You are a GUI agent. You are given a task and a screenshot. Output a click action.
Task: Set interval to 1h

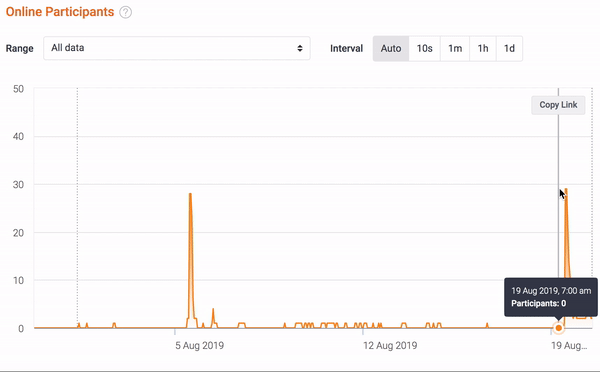click(x=483, y=49)
